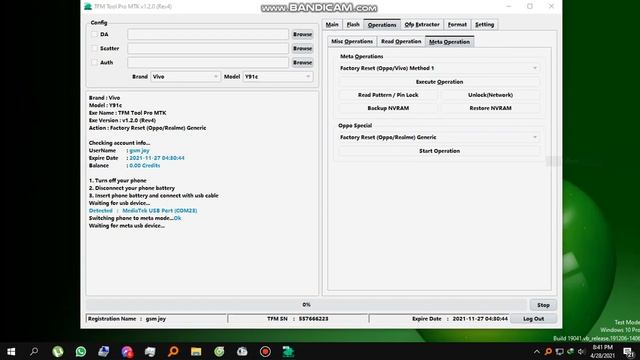Open taskbar search magnifier

(34, 351)
